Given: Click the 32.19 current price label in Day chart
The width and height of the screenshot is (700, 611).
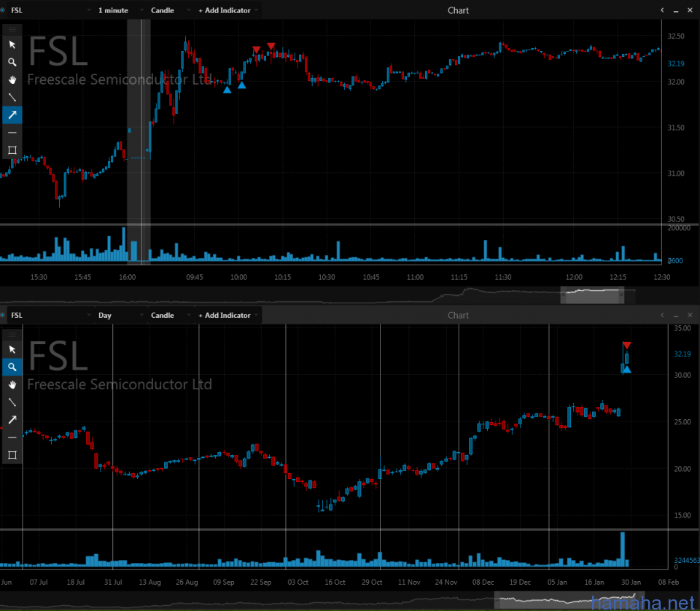Looking at the screenshot, I should pyautogui.click(x=682, y=354).
